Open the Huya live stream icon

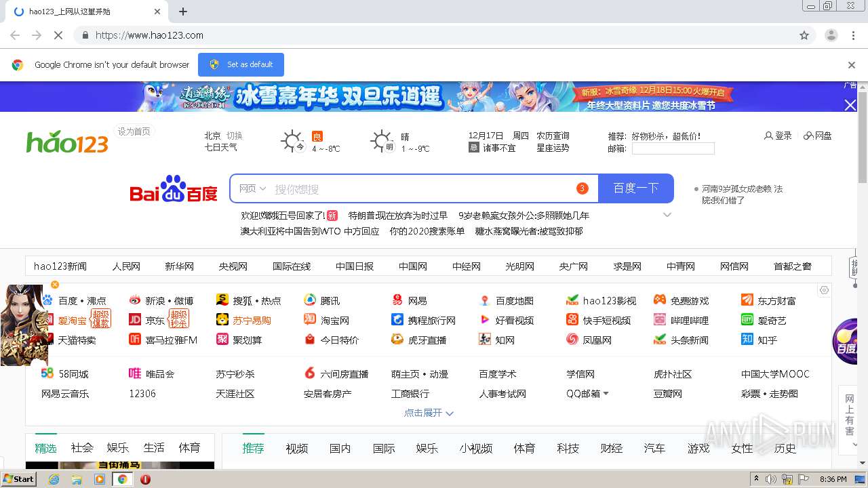click(x=397, y=340)
